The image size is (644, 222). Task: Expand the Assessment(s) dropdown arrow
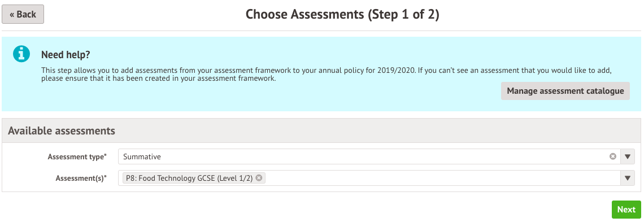pos(627,178)
